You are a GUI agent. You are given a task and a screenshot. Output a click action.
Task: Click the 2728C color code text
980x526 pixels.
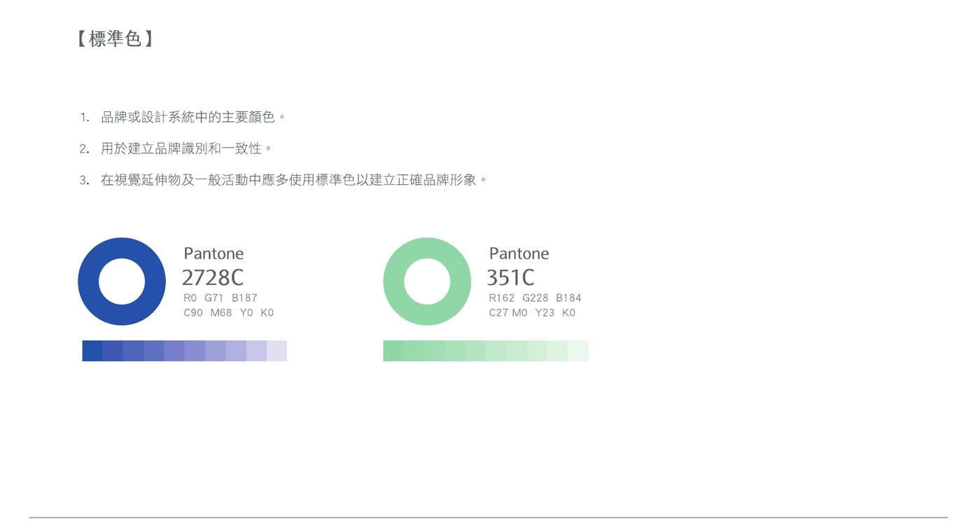click(213, 278)
